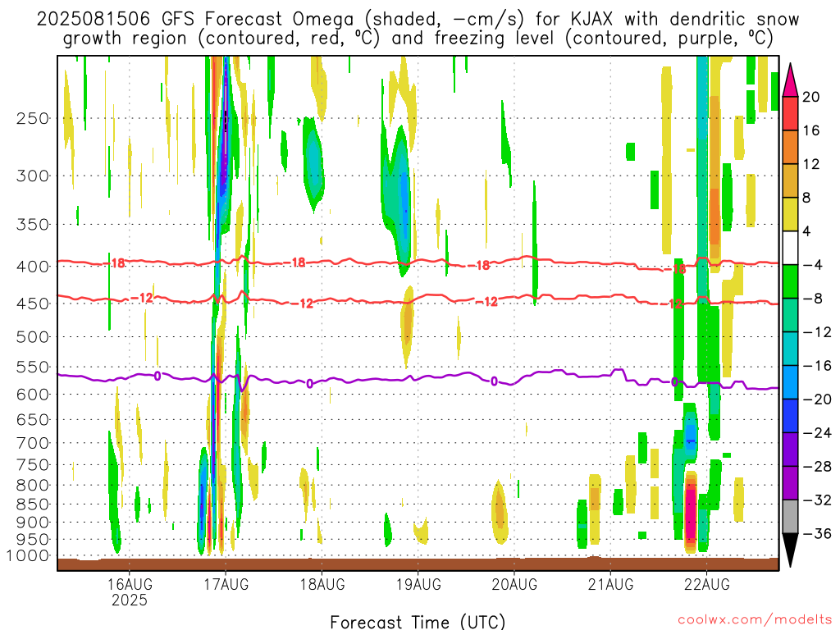Click the 1000 pressure level label
Screen dimensions: 840x630
point(28,556)
